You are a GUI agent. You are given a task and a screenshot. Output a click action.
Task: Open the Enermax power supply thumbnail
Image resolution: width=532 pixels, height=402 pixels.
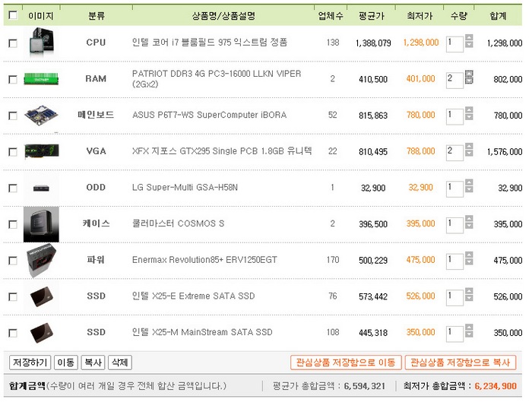click(x=41, y=260)
